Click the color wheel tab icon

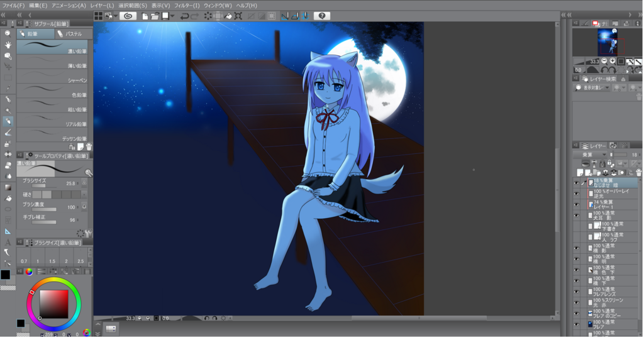29,271
